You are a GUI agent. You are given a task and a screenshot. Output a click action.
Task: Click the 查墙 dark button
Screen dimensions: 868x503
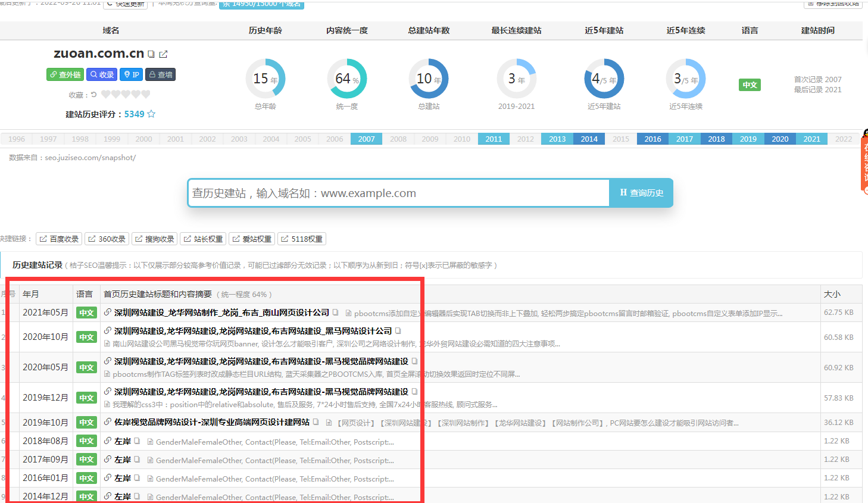click(x=161, y=74)
